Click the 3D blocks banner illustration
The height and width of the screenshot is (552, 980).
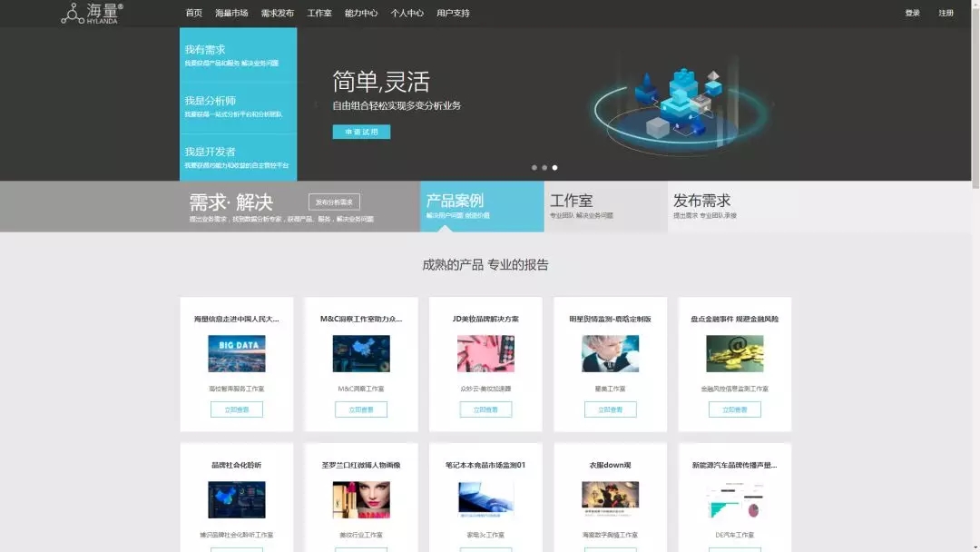click(x=681, y=105)
